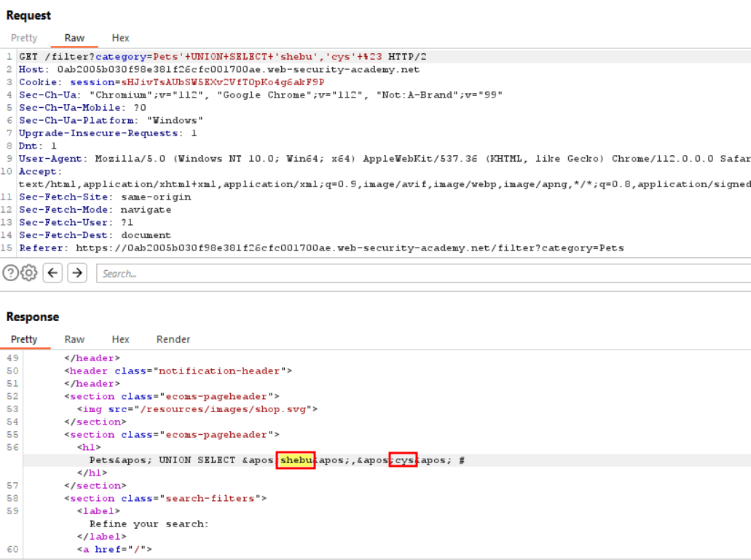Image resolution: width=751 pixels, height=560 pixels.
Task: Select the Response Pretty tab
Action: click(24, 339)
